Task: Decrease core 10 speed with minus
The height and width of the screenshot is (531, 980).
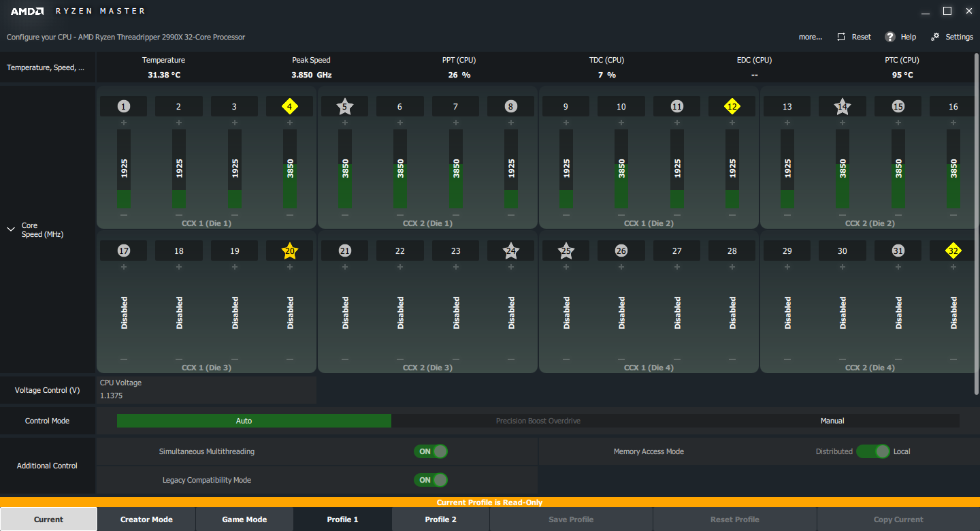Action: coord(621,215)
